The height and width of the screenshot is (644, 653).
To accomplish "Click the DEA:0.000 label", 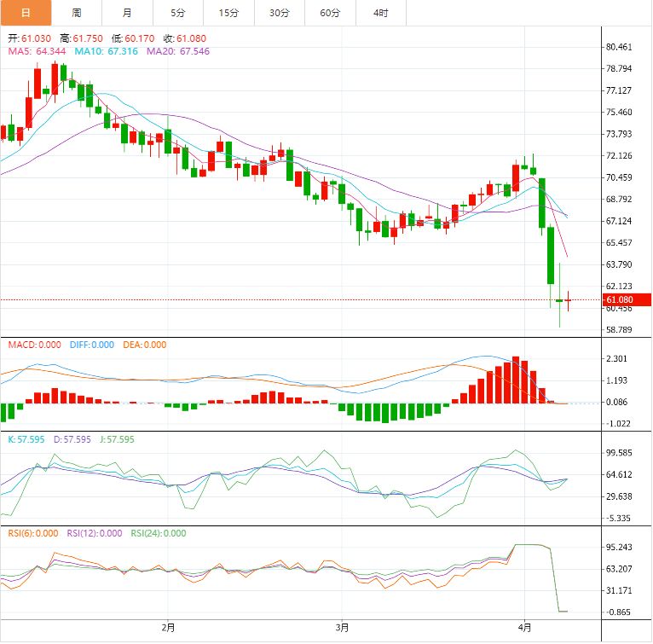I will click(145, 345).
